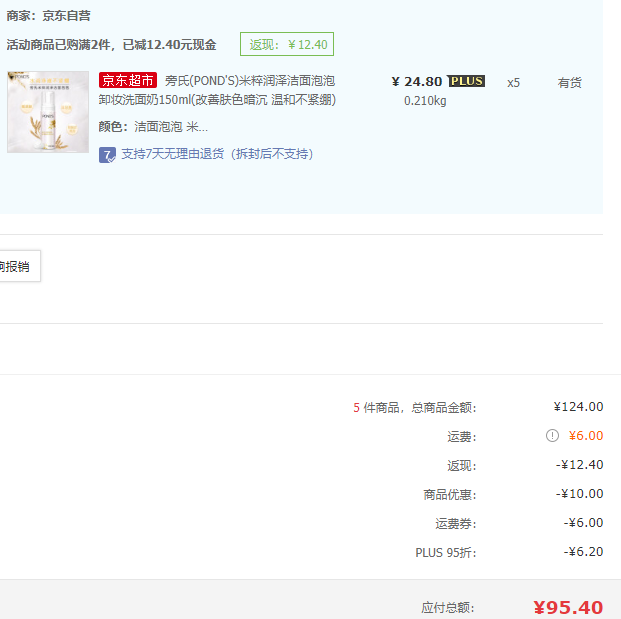Select the 应付总额 label

[x=448, y=608]
